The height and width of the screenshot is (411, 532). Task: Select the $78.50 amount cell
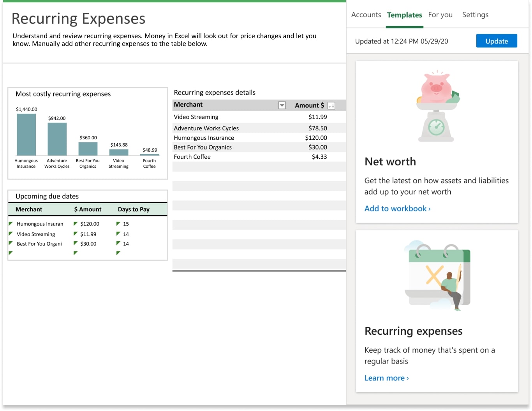tap(318, 128)
